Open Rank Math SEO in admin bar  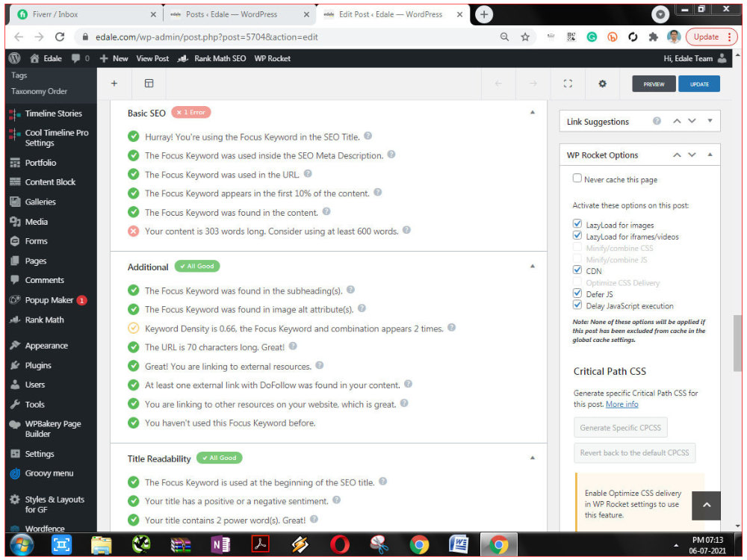(x=212, y=58)
